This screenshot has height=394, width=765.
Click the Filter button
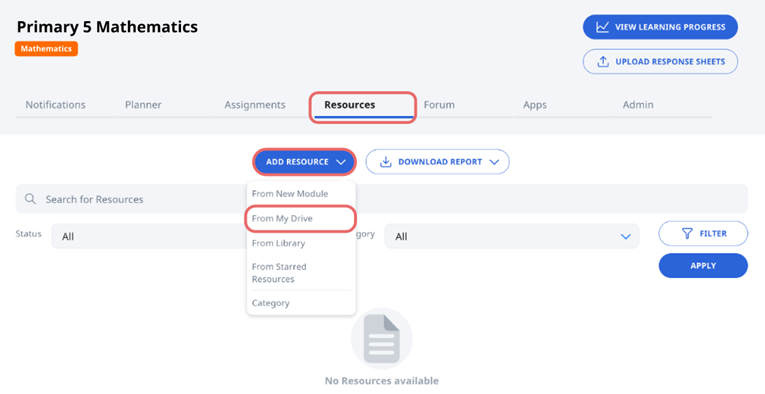pyautogui.click(x=703, y=234)
